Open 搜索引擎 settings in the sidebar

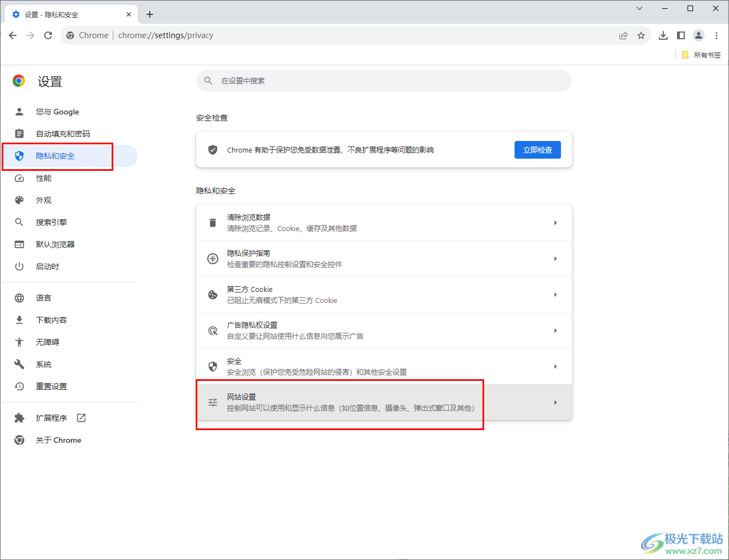coord(70,222)
